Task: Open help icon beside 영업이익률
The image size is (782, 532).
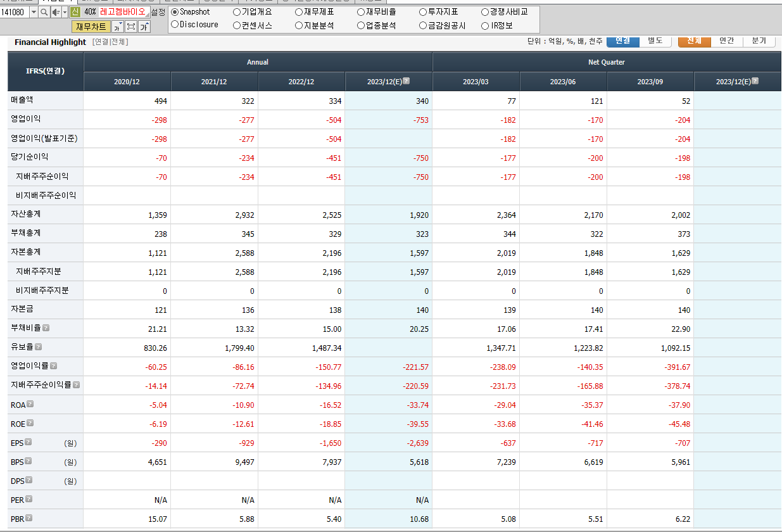Action: click(x=53, y=366)
